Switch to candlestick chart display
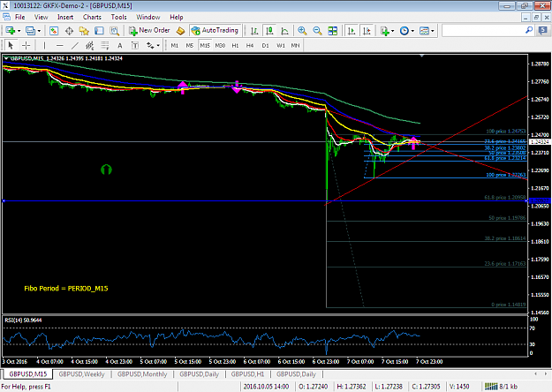The width and height of the screenshot is (552, 392). click(269, 31)
